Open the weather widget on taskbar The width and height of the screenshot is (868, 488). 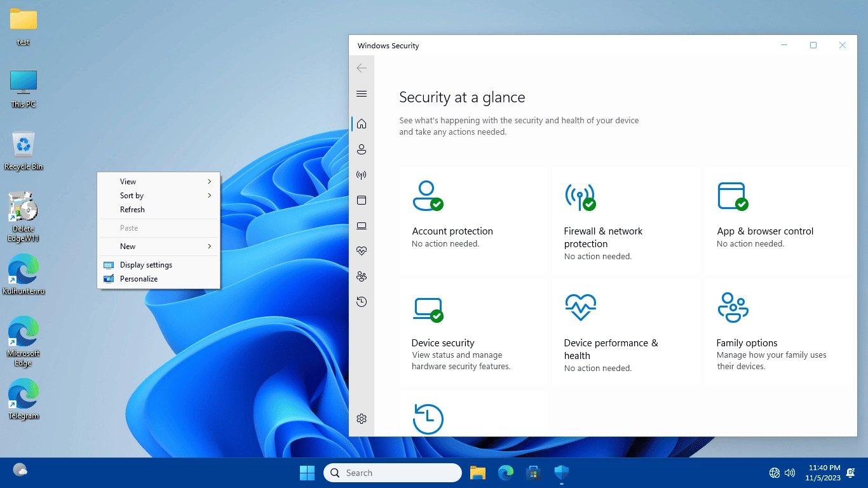tap(20, 470)
